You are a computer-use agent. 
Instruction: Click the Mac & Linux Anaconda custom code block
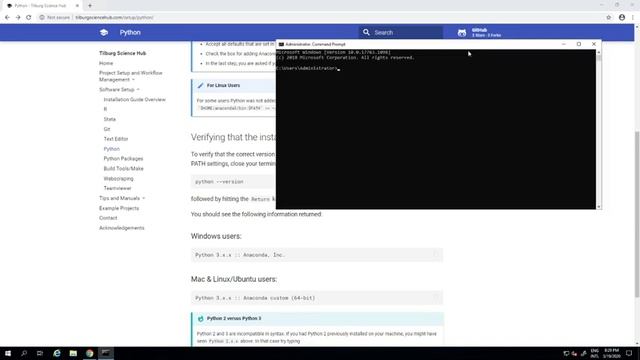(x=317, y=298)
